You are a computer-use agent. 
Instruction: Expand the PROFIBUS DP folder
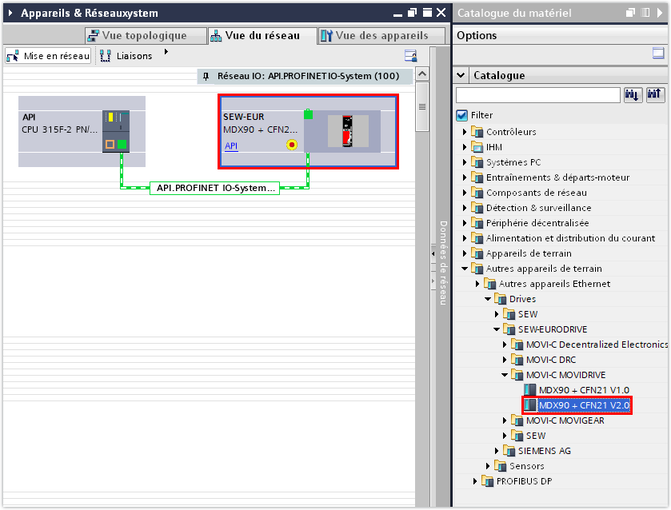coord(477,481)
